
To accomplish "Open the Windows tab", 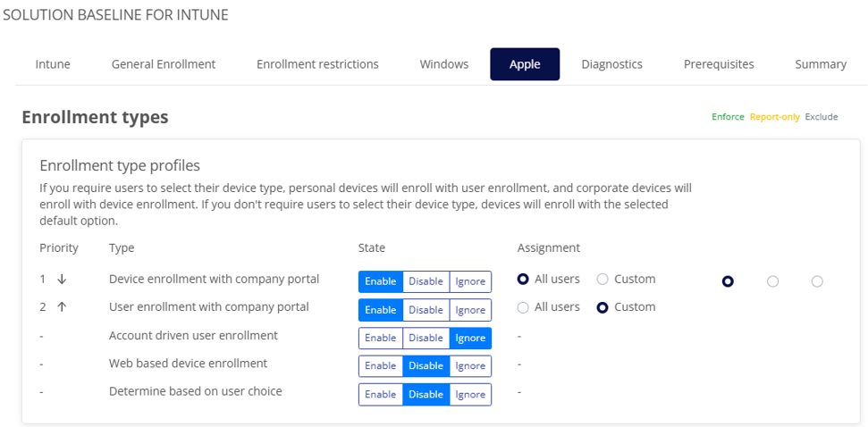I will (444, 64).
